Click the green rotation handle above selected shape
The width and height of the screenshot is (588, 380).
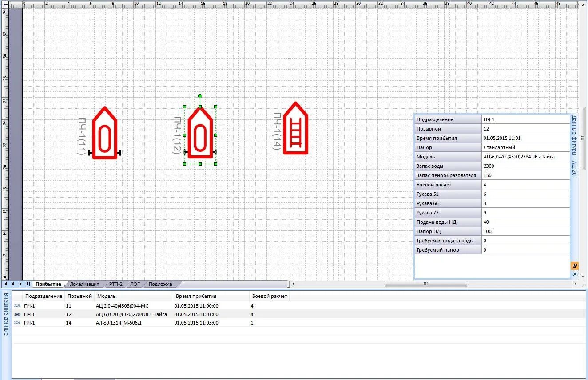point(200,96)
